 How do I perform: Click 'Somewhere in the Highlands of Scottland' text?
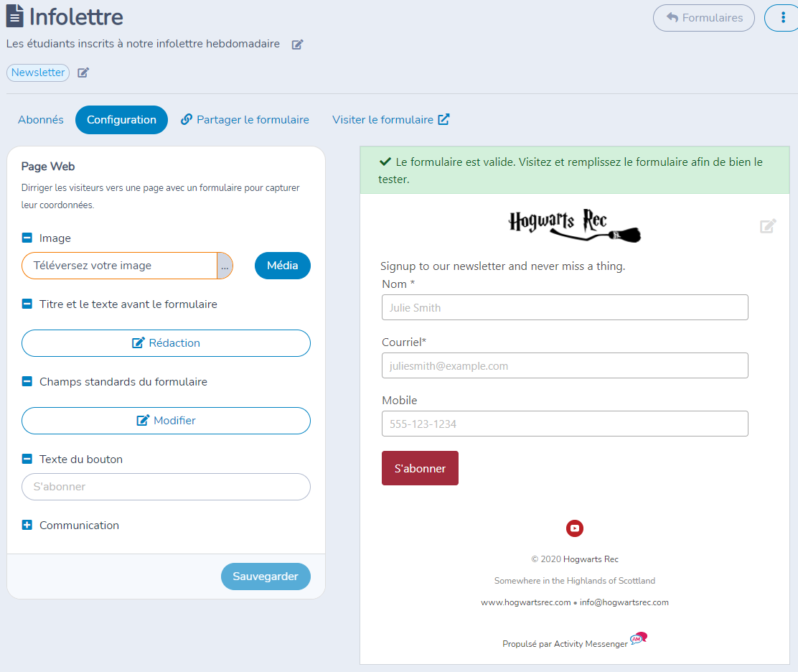[x=575, y=581]
